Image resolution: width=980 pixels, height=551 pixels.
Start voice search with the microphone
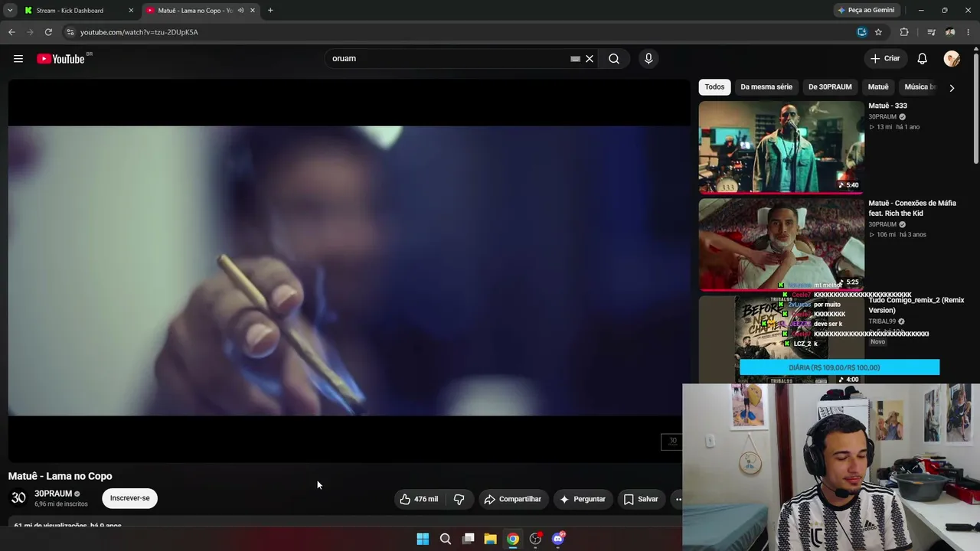coord(648,59)
